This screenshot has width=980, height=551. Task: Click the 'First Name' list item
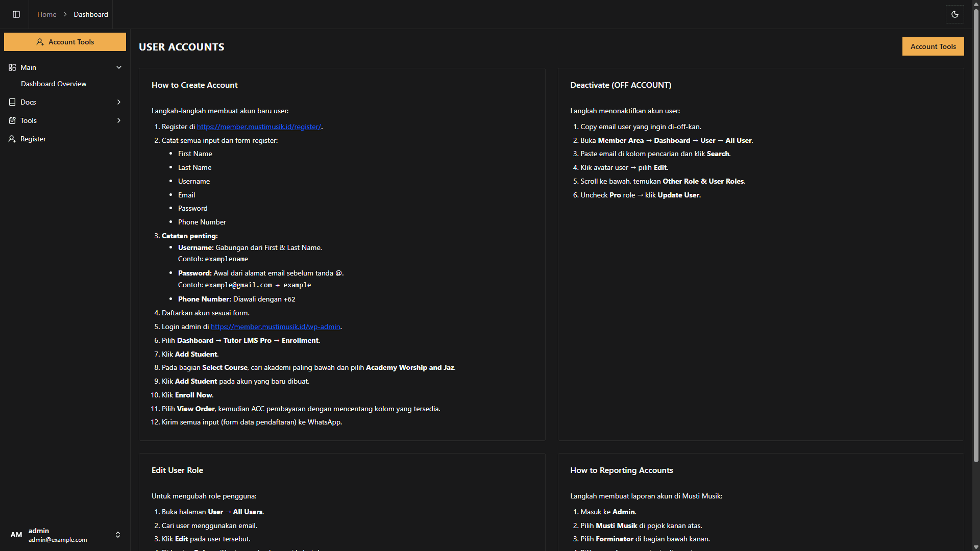click(x=195, y=154)
